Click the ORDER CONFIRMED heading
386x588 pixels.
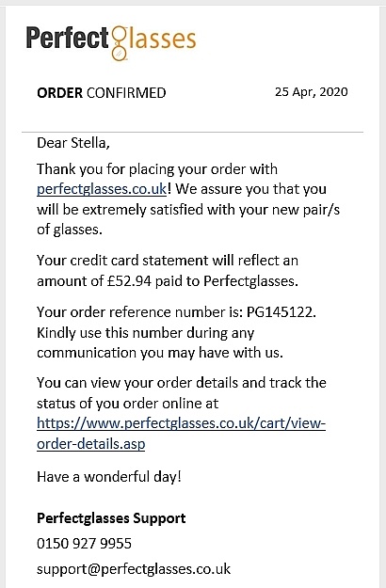(102, 92)
